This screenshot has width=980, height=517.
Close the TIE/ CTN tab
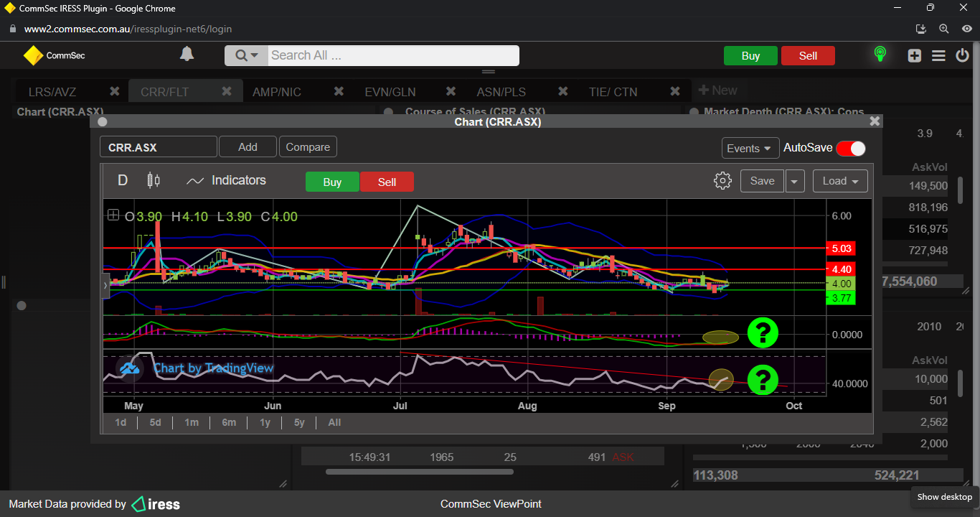(675, 91)
